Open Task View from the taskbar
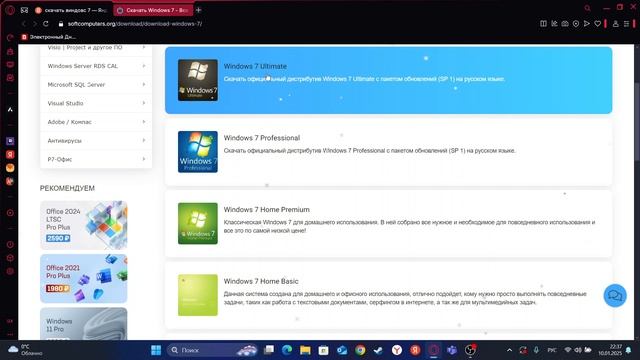The image size is (640, 360). point(269,350)
